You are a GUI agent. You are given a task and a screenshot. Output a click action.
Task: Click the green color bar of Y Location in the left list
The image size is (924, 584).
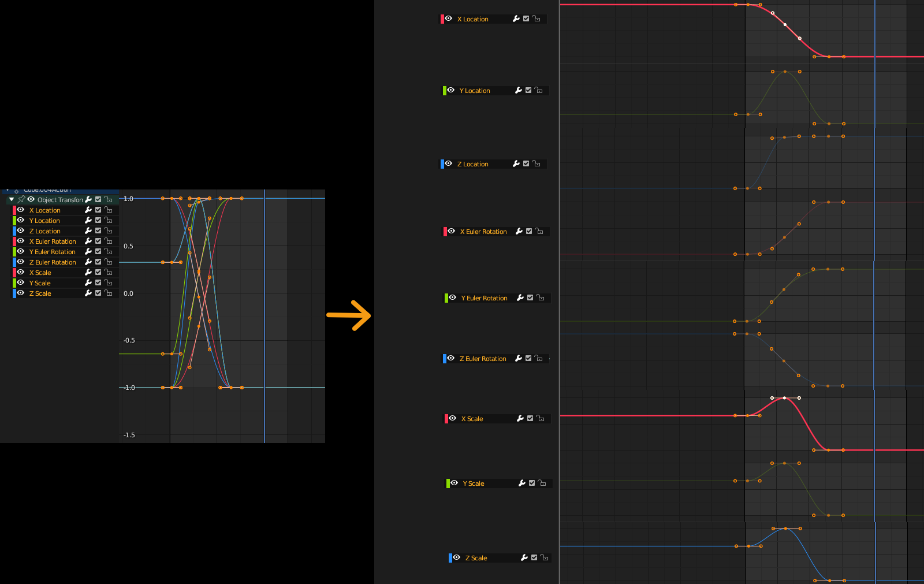[x=14, y=221]
